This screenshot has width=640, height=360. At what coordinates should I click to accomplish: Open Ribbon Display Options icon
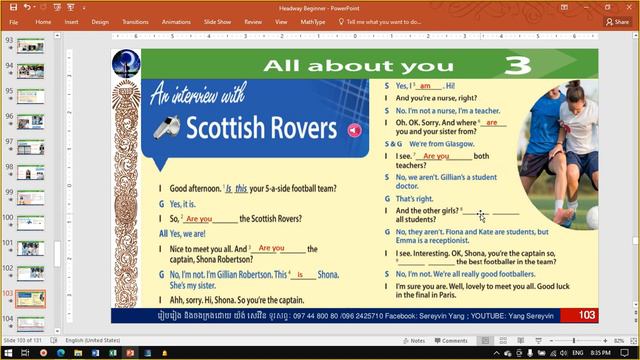pos(564,7)
